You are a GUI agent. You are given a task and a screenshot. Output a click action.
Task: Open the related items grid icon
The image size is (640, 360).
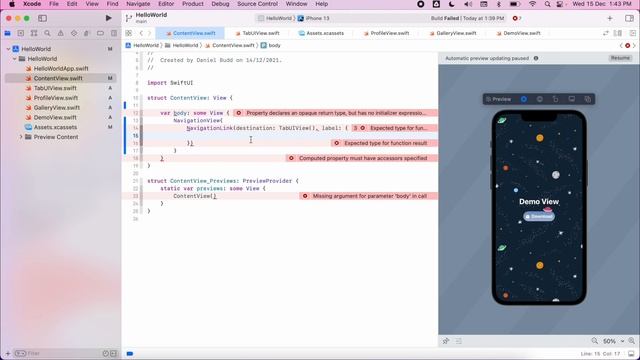pos(129,33)
